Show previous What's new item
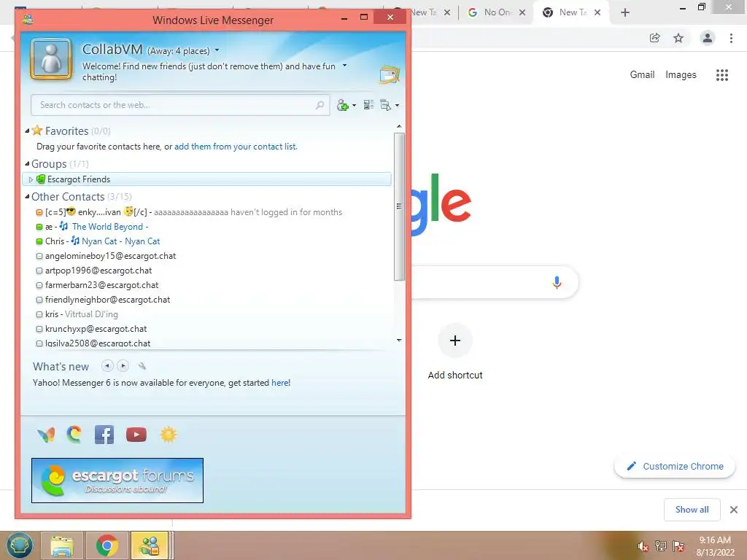This screenshot has width=747, height=560. (108, 366)
